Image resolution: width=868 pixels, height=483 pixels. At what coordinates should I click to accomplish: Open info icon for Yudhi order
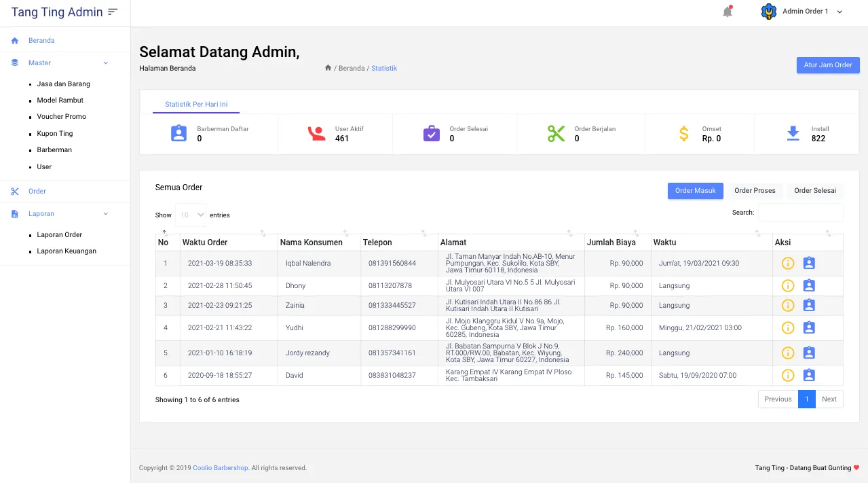788,328
